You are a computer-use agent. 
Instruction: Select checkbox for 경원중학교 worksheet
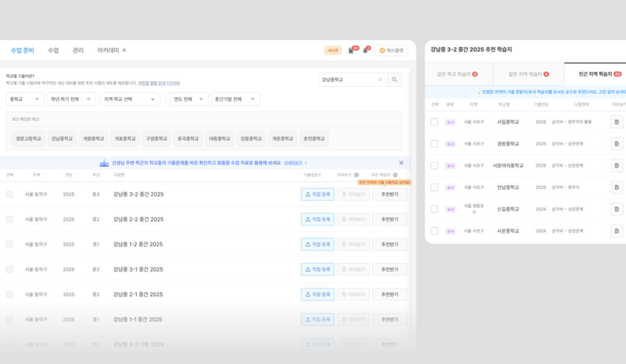[x=435, y=144]
